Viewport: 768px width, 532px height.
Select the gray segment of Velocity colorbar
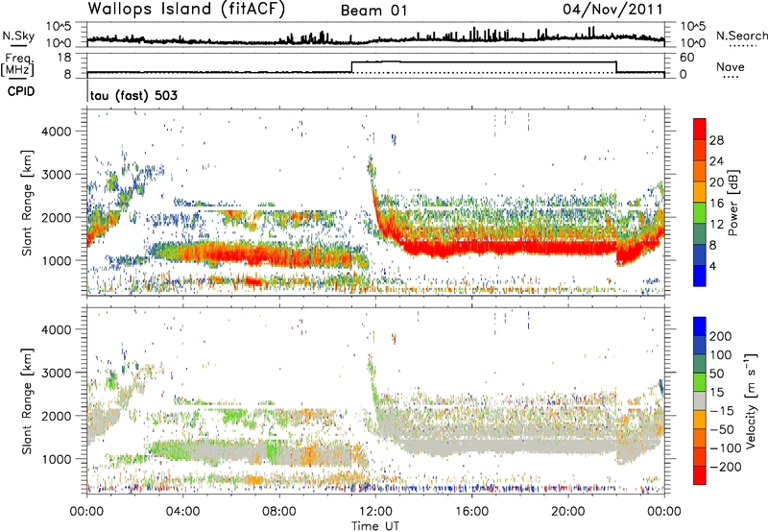(x=700, y=400)
